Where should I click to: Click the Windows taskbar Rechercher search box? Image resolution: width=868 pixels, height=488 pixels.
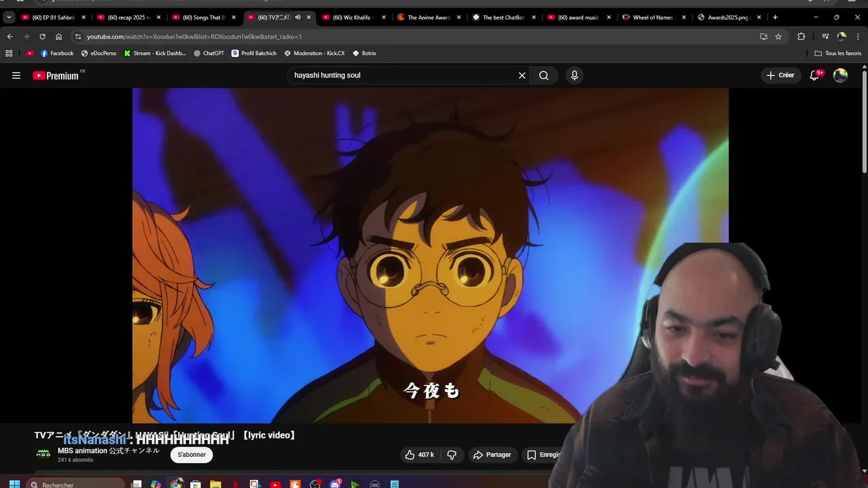[76, 484]
